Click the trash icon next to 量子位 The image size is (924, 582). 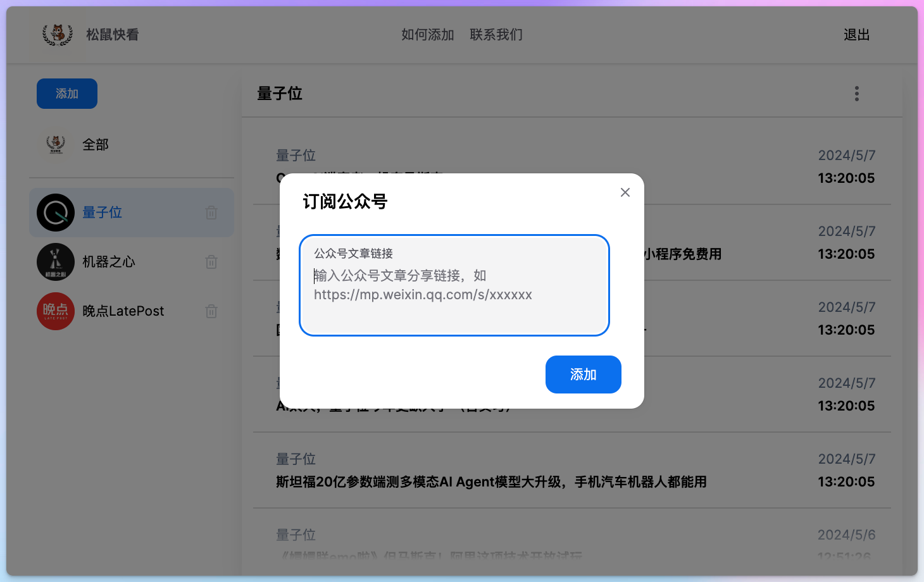coord(211,213)
